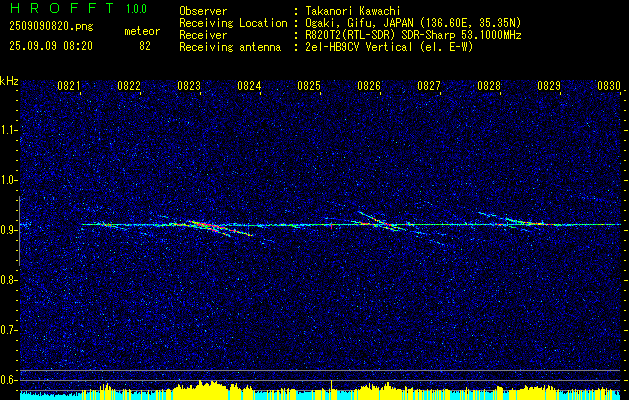Click the Observer label

203,11
